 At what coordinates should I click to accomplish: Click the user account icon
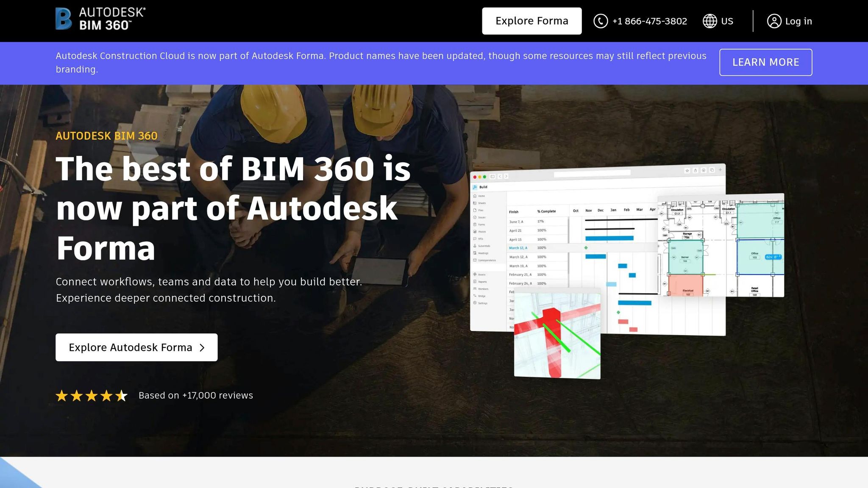[x=774, y=21]
